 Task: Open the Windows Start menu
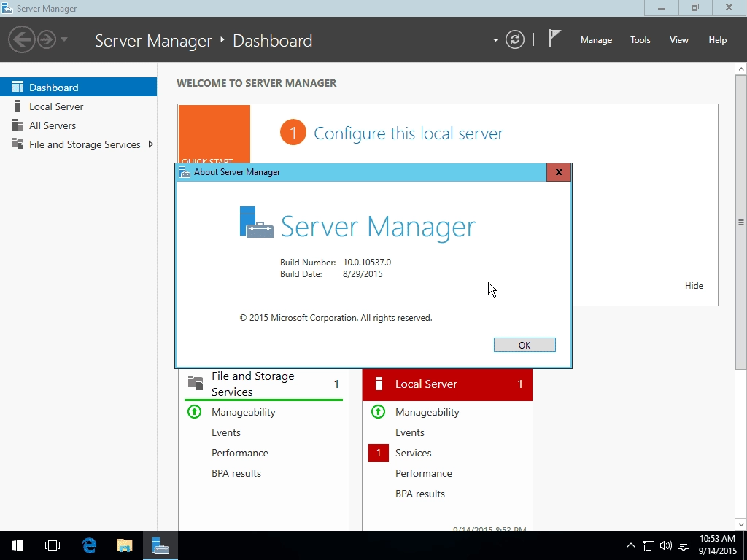click(18, 545)
